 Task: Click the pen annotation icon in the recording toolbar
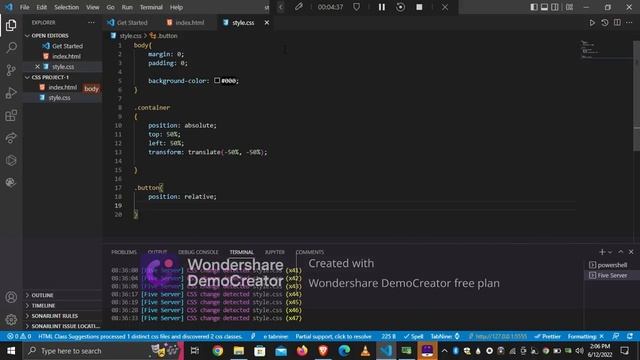pyautogui.click(x=299, y=7)
